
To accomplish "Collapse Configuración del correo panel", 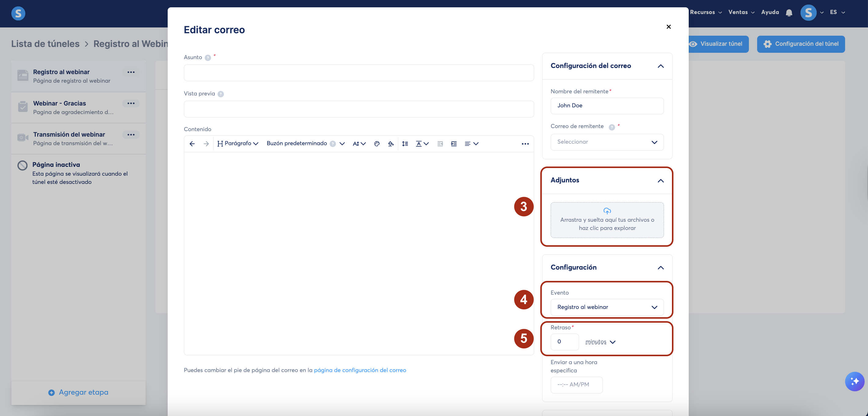I will [x=660, y=66].
